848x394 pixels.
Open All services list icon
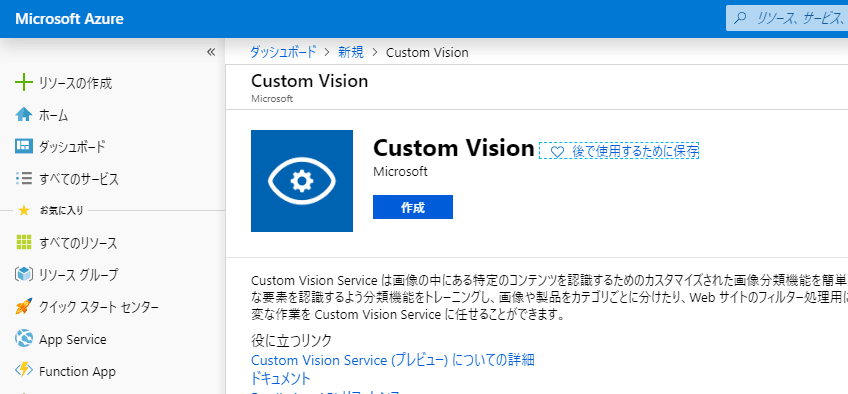pyautogui.click(x=24, y=178)
